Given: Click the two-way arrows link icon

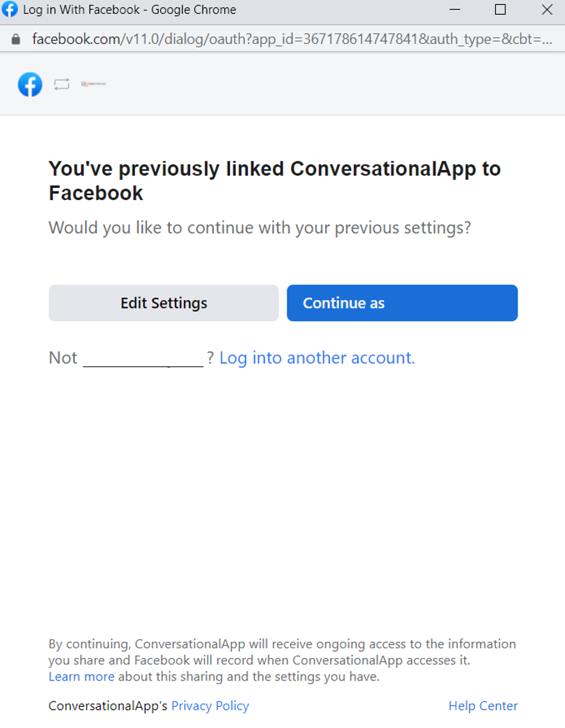Looking at the screenshot, I should click(62, 85).
